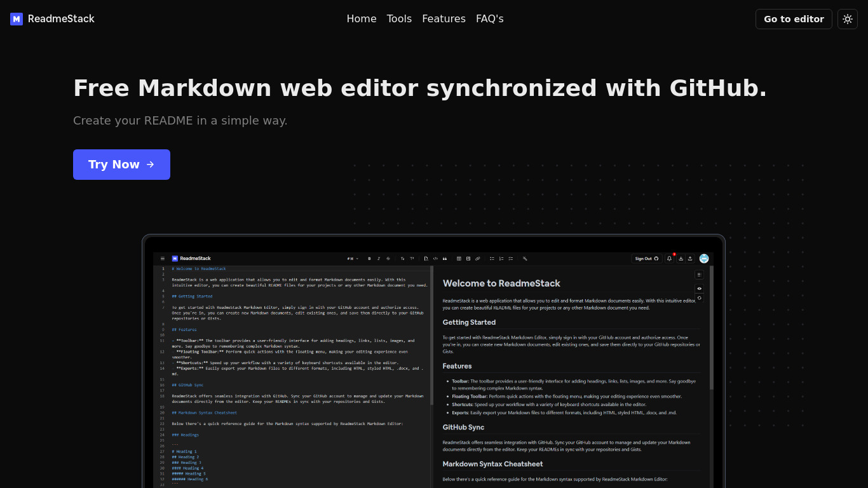Screen dimensions: 868x488
Task: Go to the Tools section
Action: [x=399, y=19]
